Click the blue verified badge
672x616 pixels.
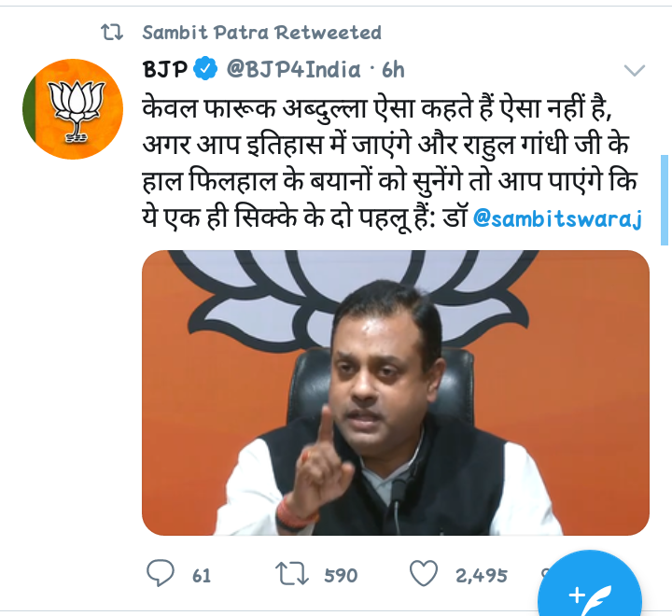(x=205, y=68)
